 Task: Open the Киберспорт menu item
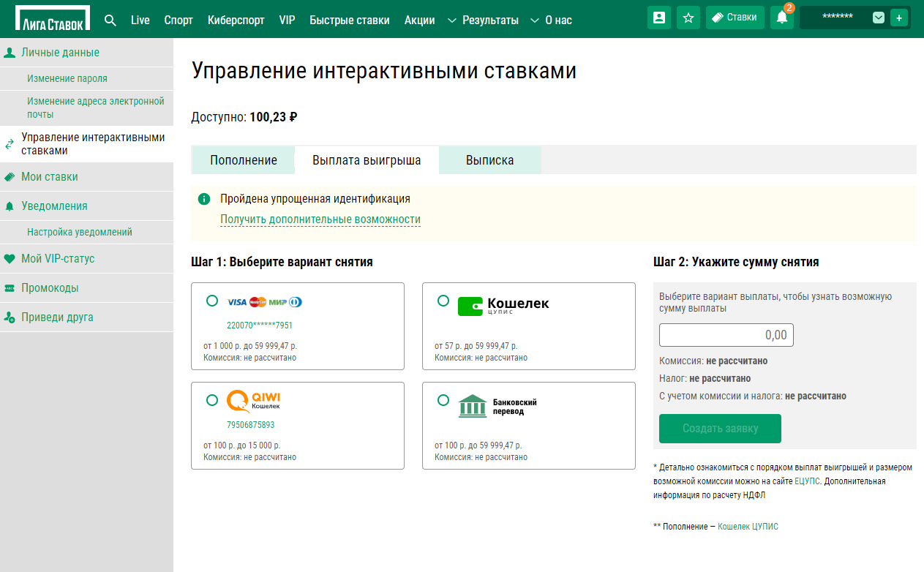coord(236,20)
